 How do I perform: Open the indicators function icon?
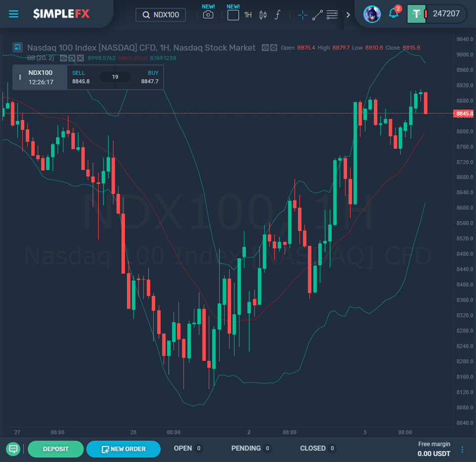point(278,15)
